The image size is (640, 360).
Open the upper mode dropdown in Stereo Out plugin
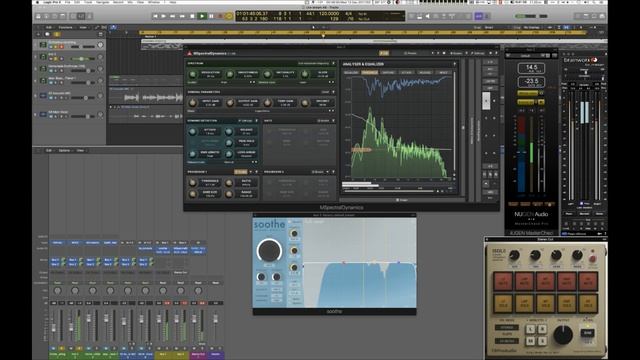[x=507, y=327]
